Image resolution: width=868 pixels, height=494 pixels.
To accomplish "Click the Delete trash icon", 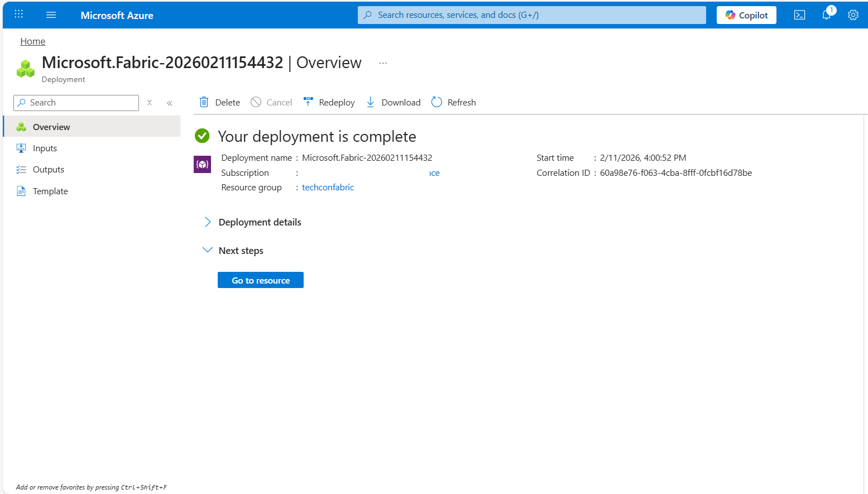I will coord(204,102).
